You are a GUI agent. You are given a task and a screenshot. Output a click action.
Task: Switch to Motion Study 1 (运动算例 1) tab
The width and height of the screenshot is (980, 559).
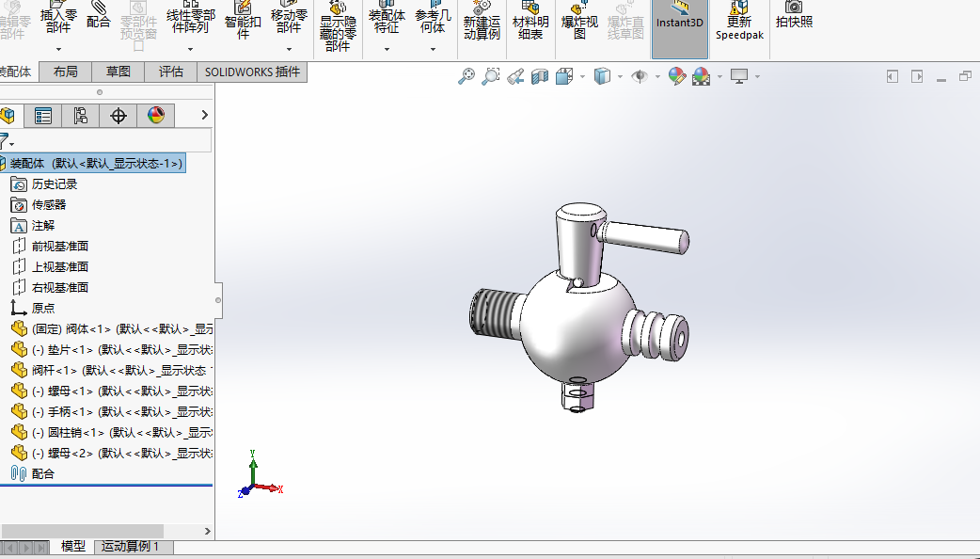130,547
